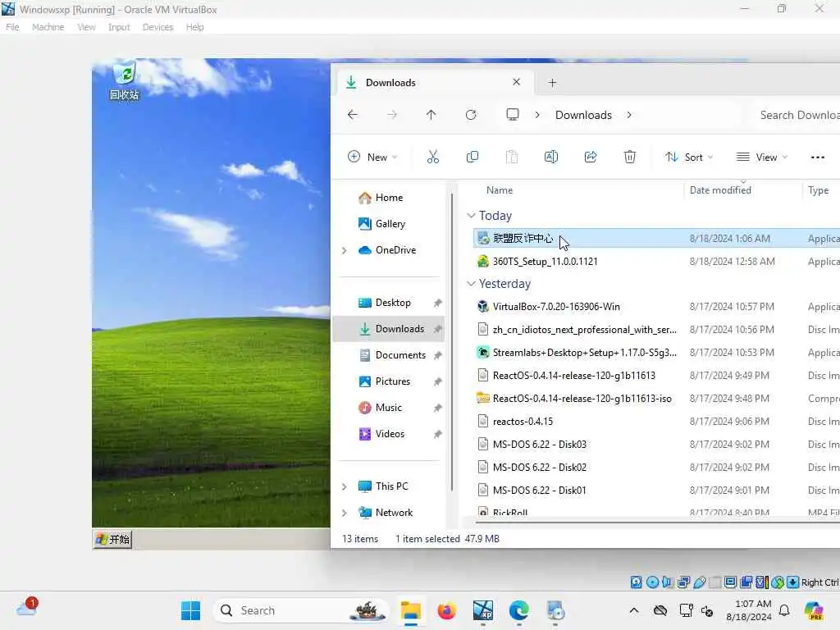Add a new Explorer tab
Viewport: 840px width, 630px height.
(x=552, y=83)
